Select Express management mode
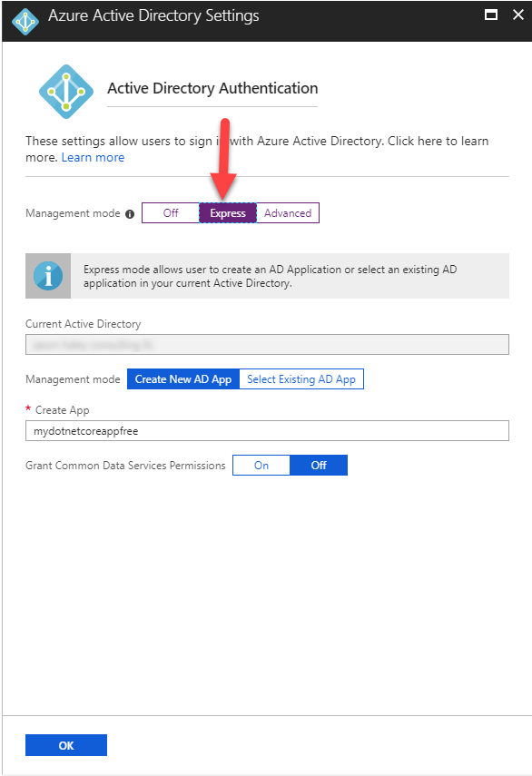 pyautogui.click(x=228, y=212)
